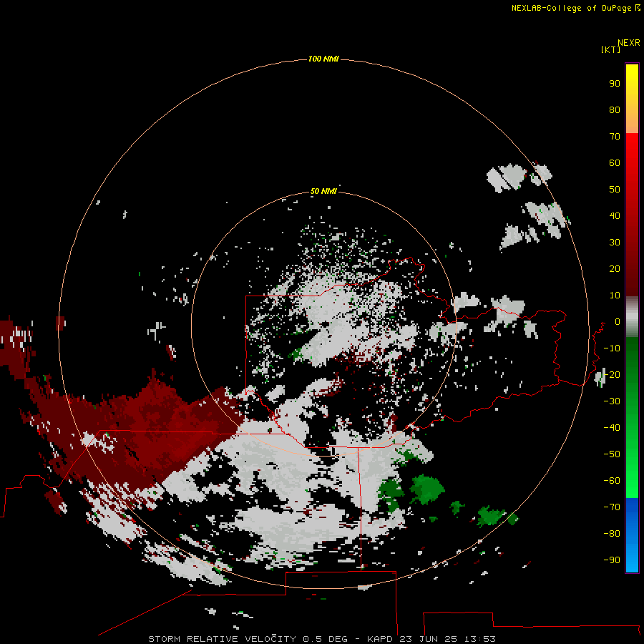Click the -50 knot scale label
644x644 pixels.
coord(612,454)
